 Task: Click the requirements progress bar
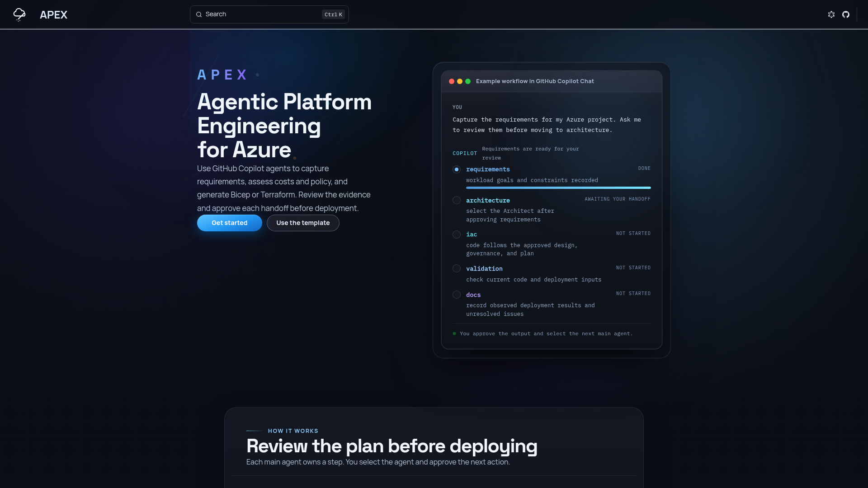click(558, 188)
